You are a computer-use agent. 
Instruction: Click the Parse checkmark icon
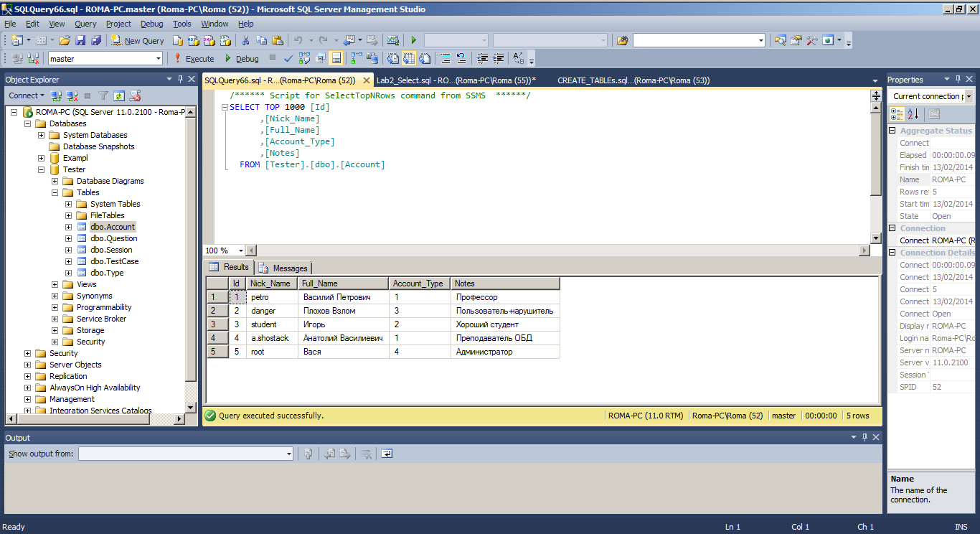point(288,59)
